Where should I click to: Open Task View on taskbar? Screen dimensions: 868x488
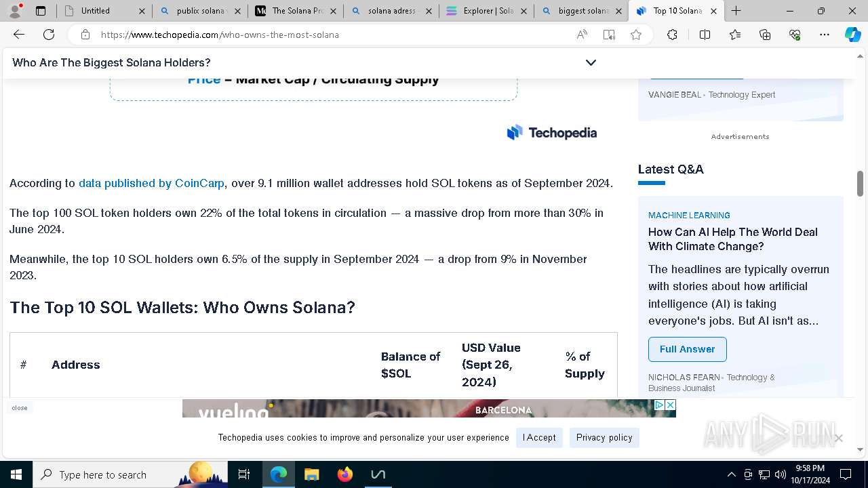(x=244, y=474)
